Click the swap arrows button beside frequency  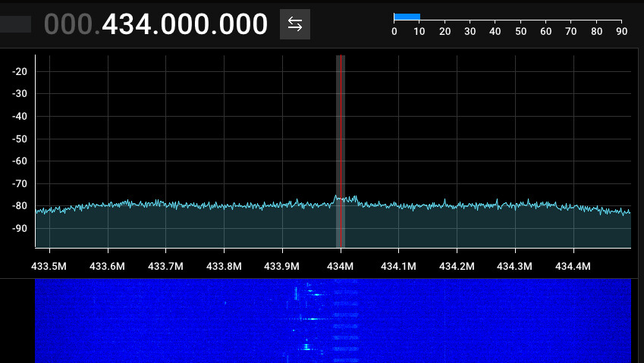295,24
